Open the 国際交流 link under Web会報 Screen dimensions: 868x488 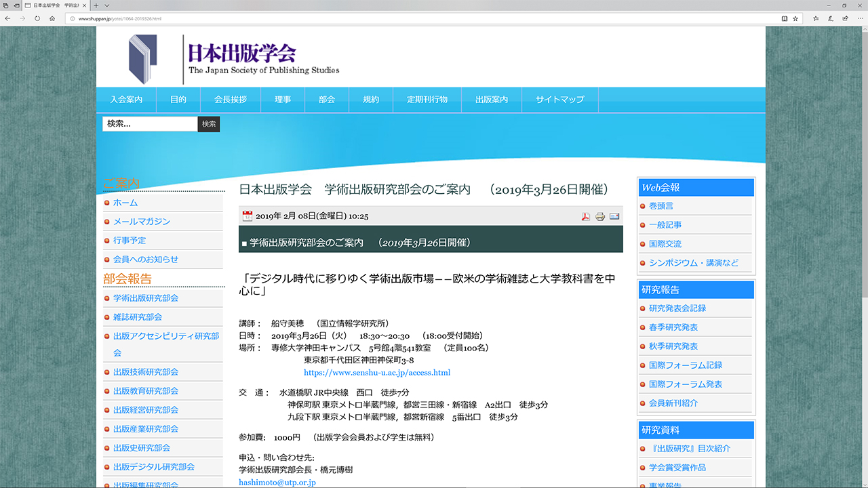(665, 244)
